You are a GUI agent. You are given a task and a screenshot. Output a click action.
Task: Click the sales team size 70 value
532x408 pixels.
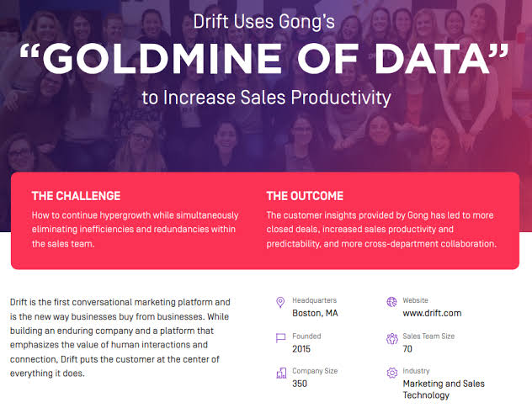[407, 349]
